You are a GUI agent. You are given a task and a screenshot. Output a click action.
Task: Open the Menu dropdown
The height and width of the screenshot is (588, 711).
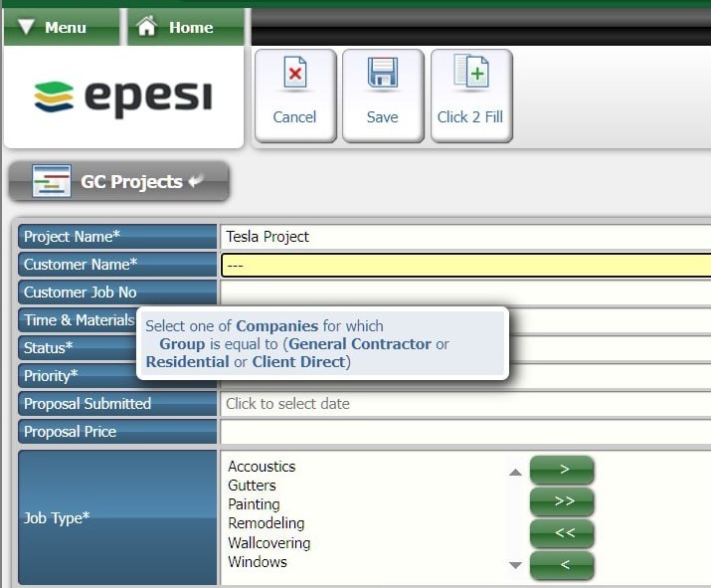pyautogui.click(x=54, y=27)
